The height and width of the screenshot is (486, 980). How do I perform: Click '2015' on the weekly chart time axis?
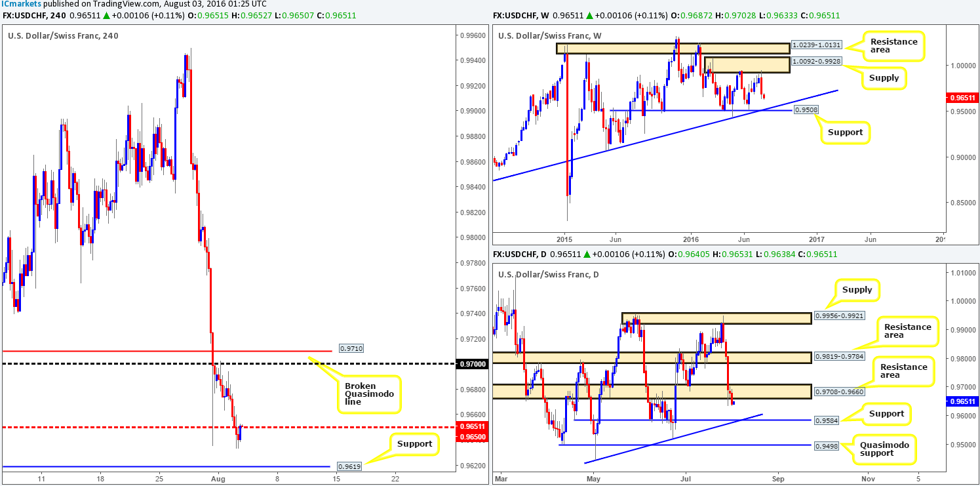(564, 239)
